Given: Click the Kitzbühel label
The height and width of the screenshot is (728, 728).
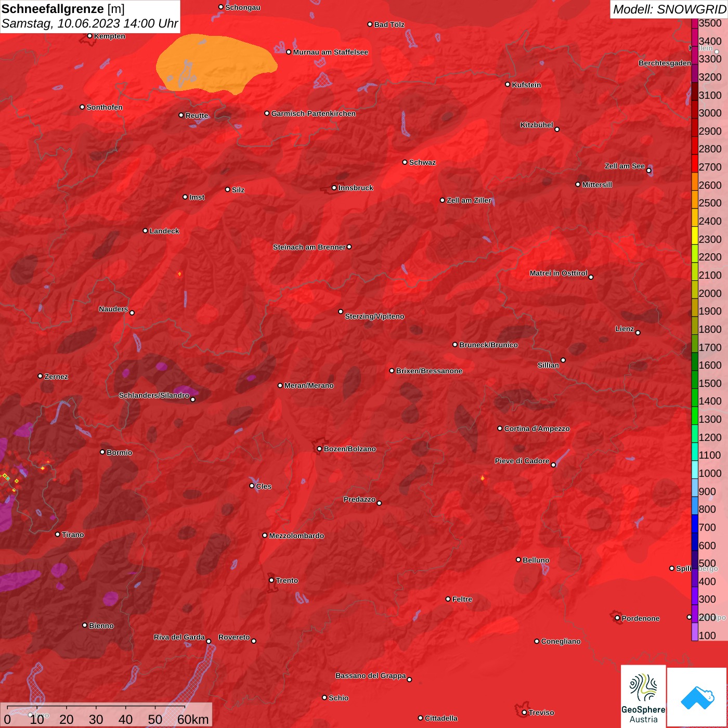Looking at the screenshot, I should pos(537,125).
